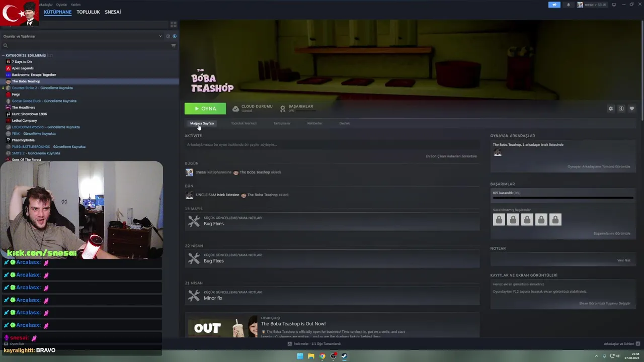
Task: Click Oynayan Arkadaşların Tümünü Görüntüle link
Action: click(599, 166)
